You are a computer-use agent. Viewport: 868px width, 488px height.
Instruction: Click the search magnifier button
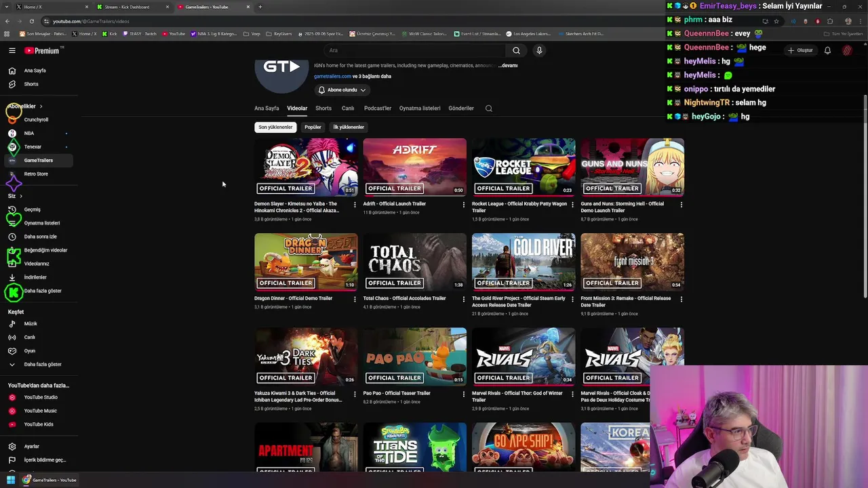pos(516,50)
